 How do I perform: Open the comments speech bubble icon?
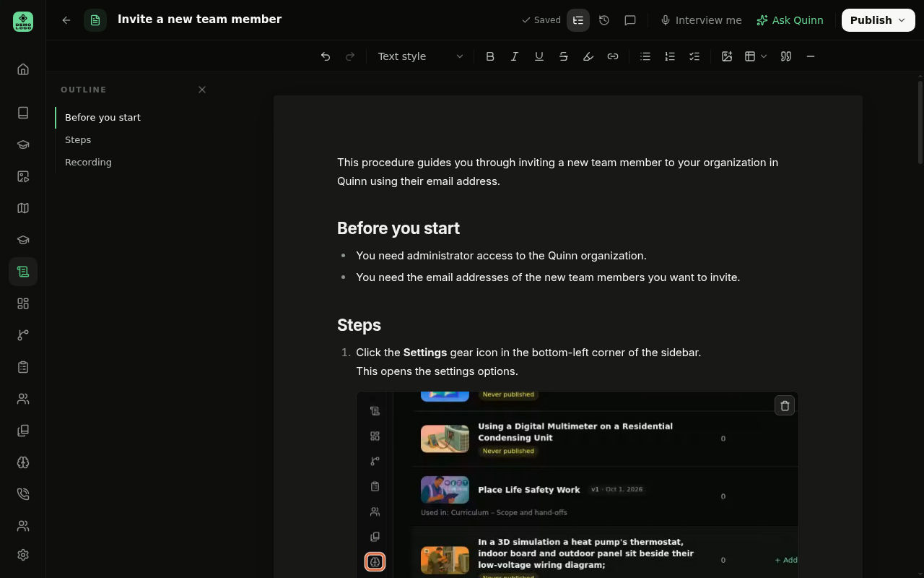point(630,20)
